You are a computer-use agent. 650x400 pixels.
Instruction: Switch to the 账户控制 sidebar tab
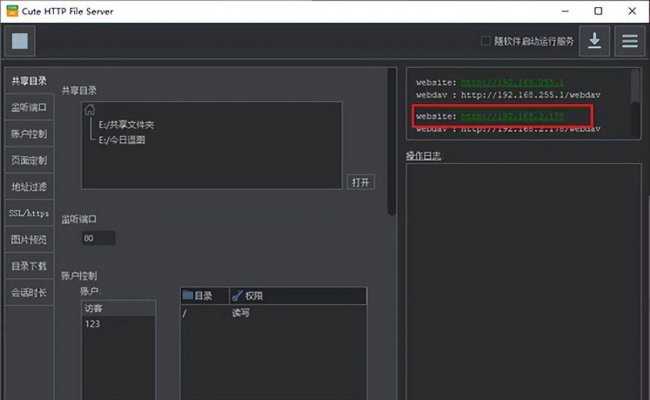coord(29,134)
